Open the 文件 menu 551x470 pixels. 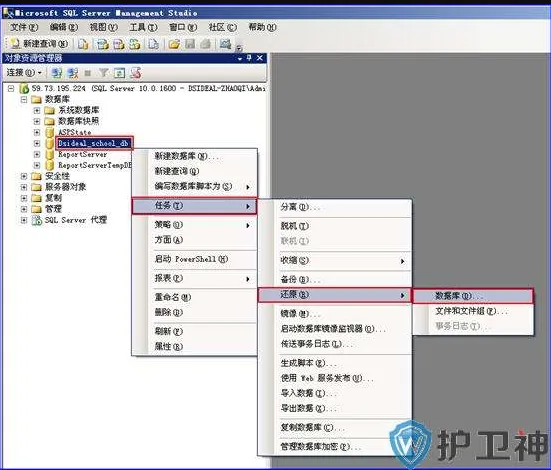[24, 27]
